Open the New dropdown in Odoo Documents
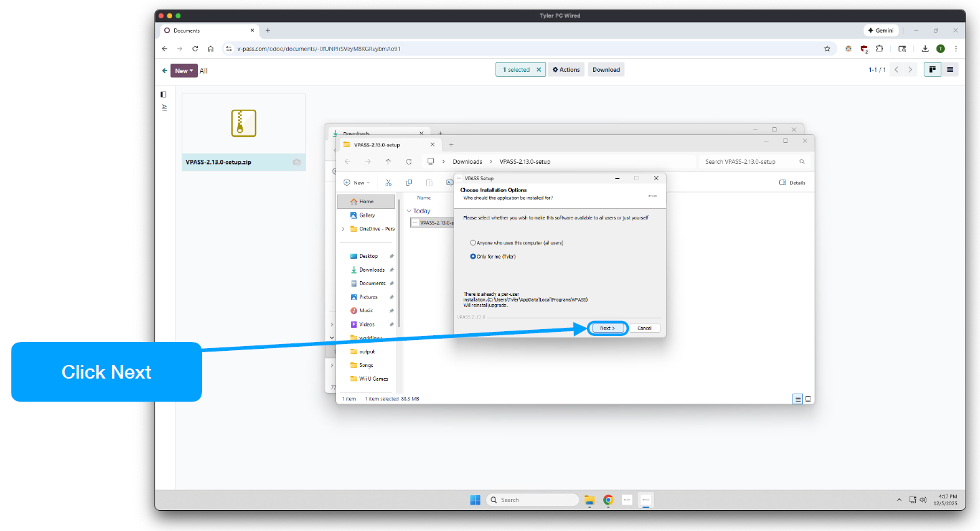Screen dimensions: 980x531 tap(184, 70)
